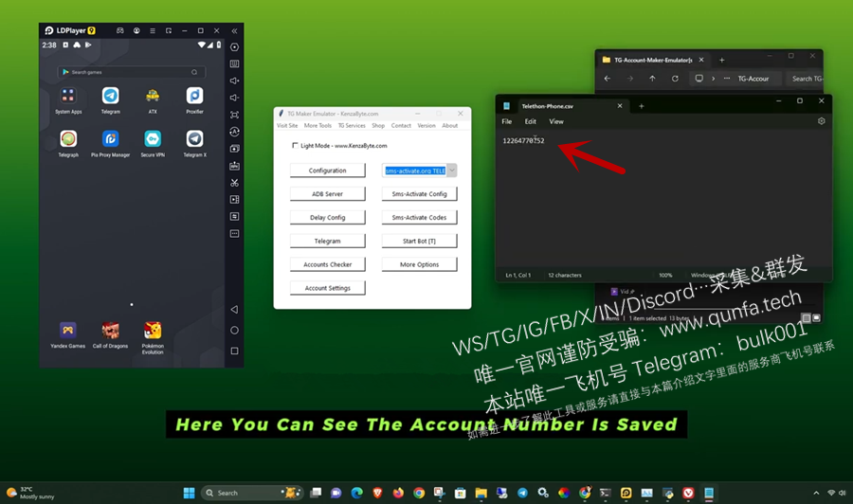
Task: Toggle LDPlayer fullscreen sidebar icon
Action: click(234, 115)
